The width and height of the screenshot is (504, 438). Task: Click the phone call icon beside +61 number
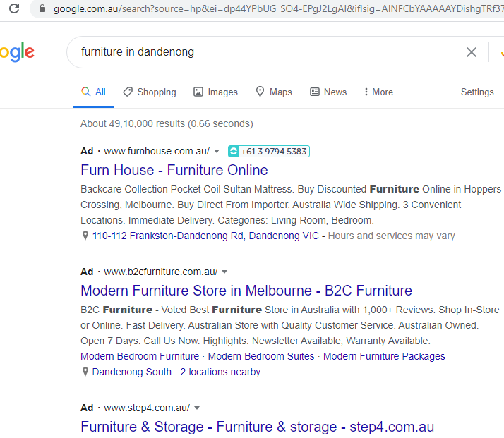234,152
